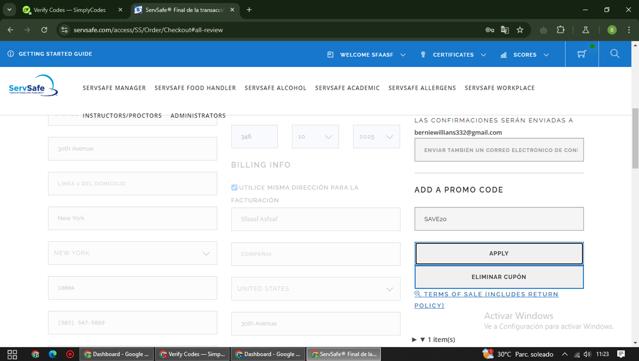Image resolution: width=639 pixels, height=361 pixels.
Task: Open the password key icon in address bar
Action: coord(489,30)
